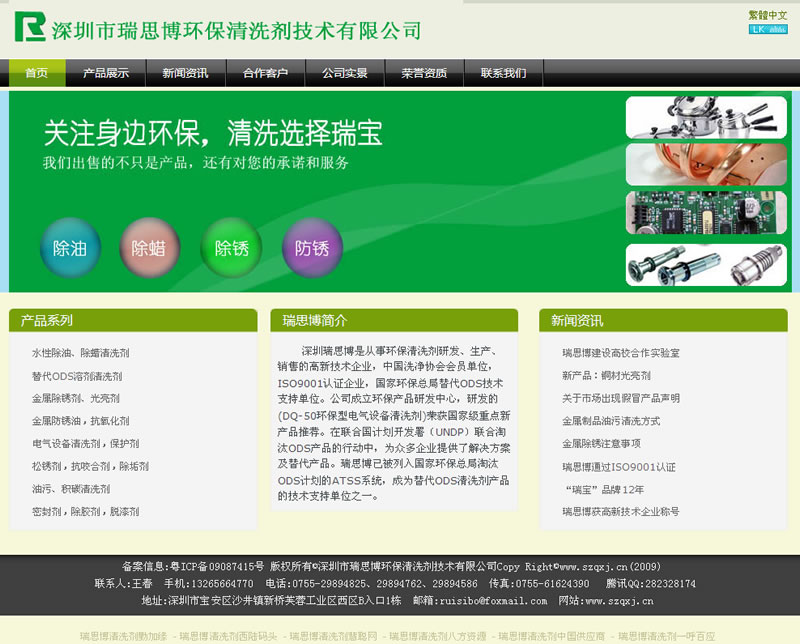The image size is (800, 644).
Task: Read news 瑞思博建设高校合作实验室
Action: [621, 353]
